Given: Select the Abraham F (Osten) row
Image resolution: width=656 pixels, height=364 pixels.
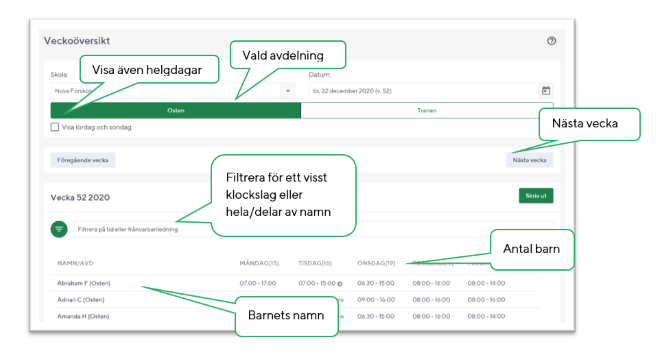Looking at the screenshot, I should click(295, 283).
